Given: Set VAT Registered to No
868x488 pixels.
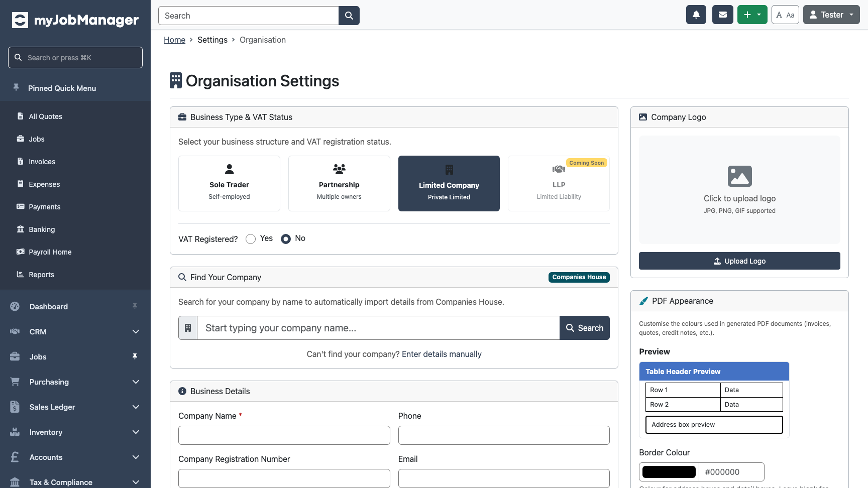Looking at the screenshot, I should [x=286, y=239].
